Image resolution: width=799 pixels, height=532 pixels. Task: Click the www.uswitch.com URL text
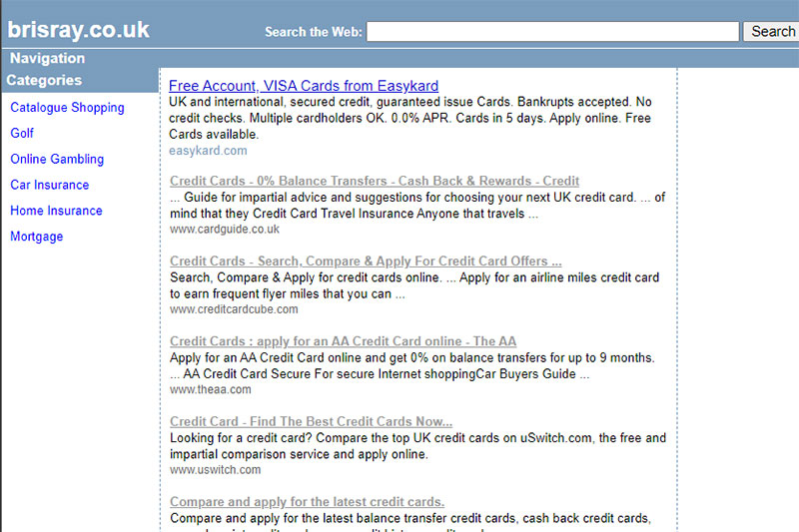(215, 470)
